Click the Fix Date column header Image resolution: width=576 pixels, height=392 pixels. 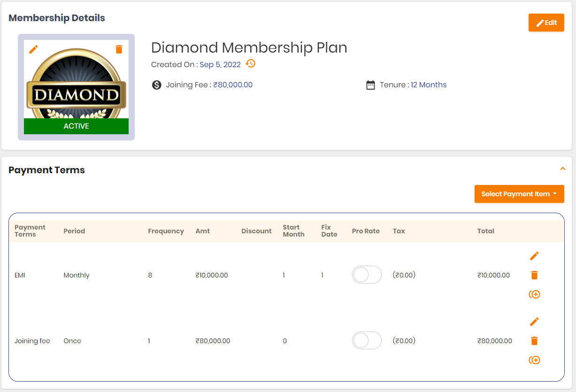[329, 231]
